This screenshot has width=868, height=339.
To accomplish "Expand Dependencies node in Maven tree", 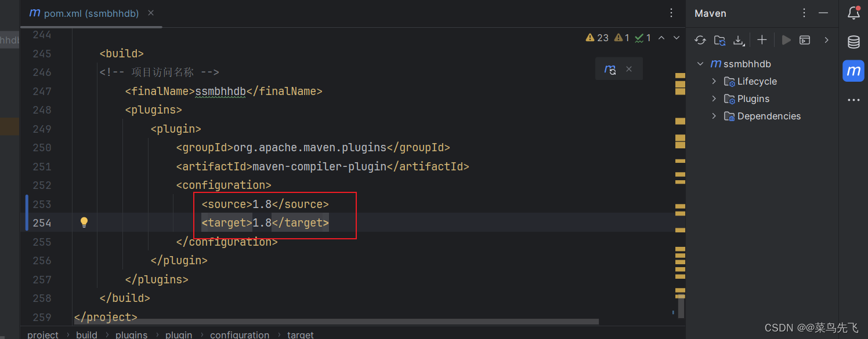I will coord(714,116).
